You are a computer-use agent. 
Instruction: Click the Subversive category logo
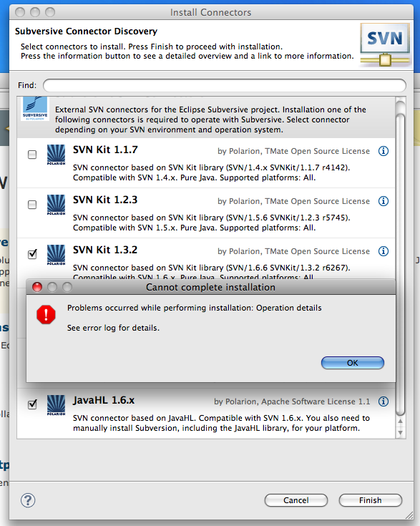pyautogui.click(x=35, y=109)
